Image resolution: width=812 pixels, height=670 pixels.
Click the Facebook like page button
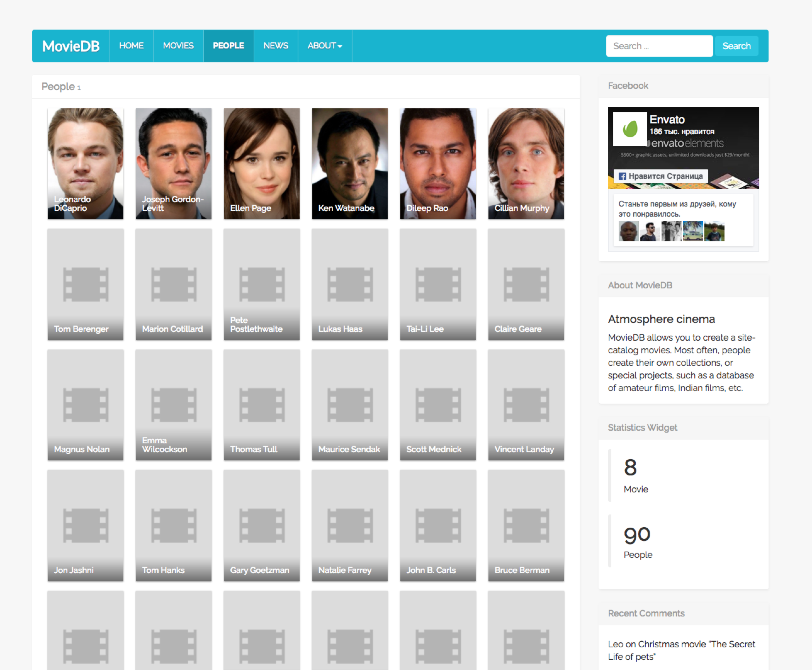pyautogui.click(x=661, y=176)
